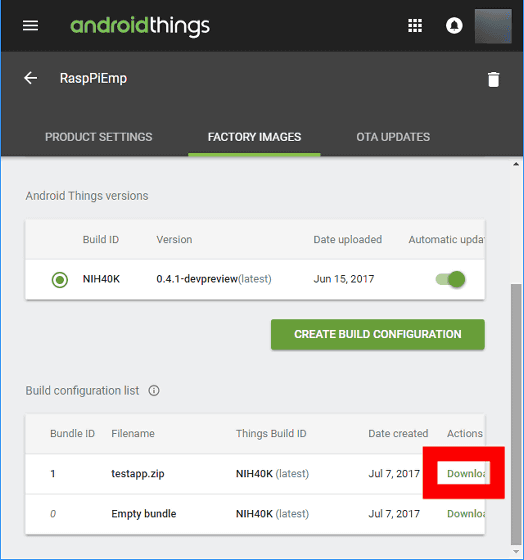Viewport: 524px width, 560px height.
Task: Select the Factory Images tab
Action: click(254, 137)
